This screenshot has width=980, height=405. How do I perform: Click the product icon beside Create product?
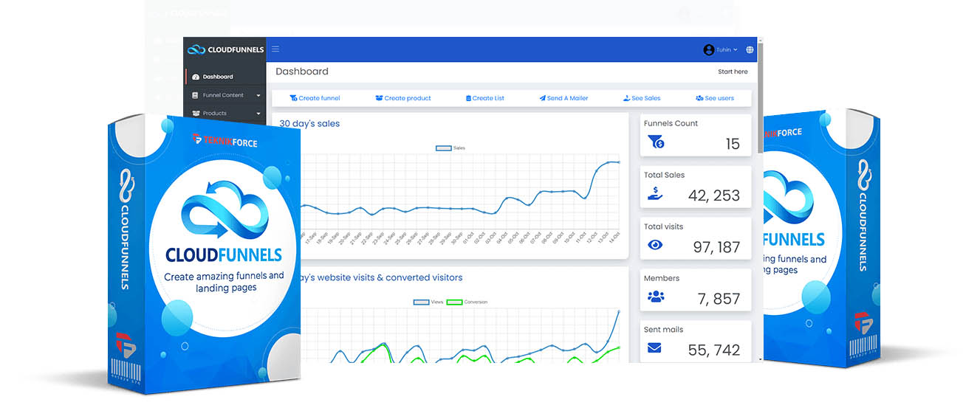click(x=380, y=98)
